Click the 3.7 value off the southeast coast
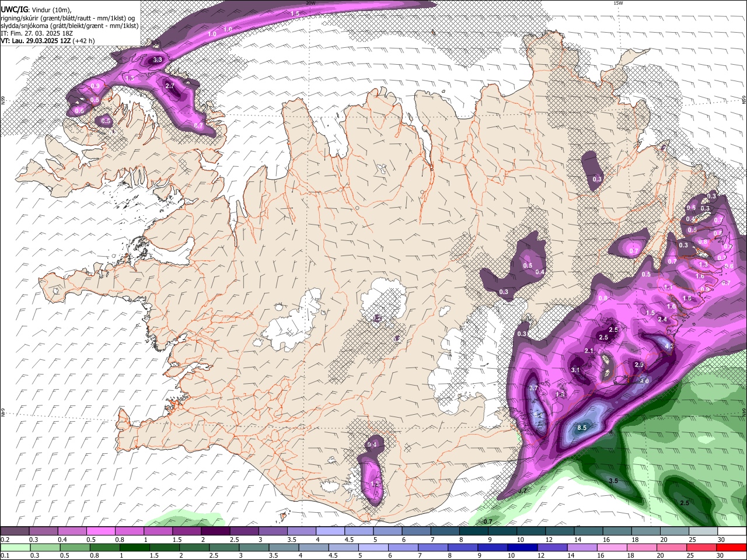Screen dimensions: 747x560 533,388
